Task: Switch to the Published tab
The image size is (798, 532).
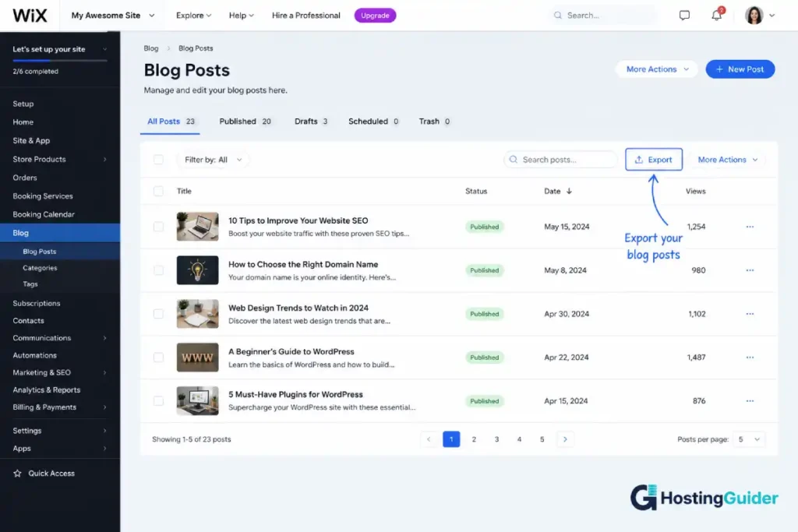Action: tap(245, 122)
